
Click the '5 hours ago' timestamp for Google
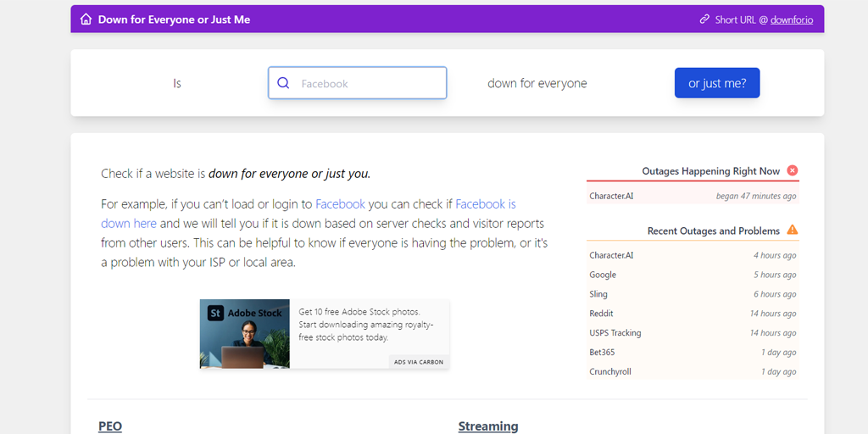pos(775,275)
